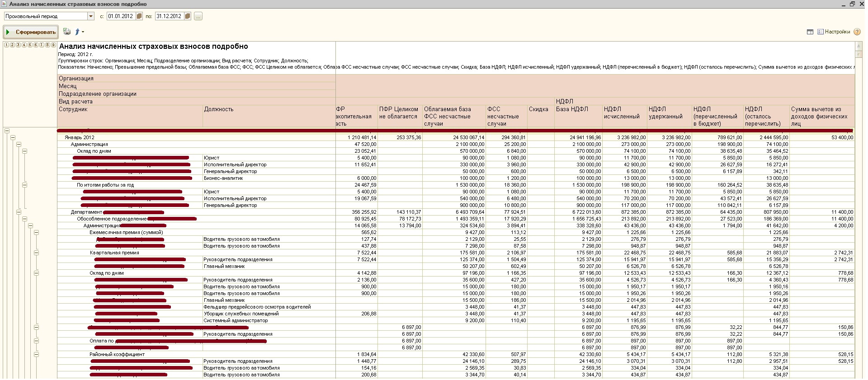Set grouping level to 7

42,45
